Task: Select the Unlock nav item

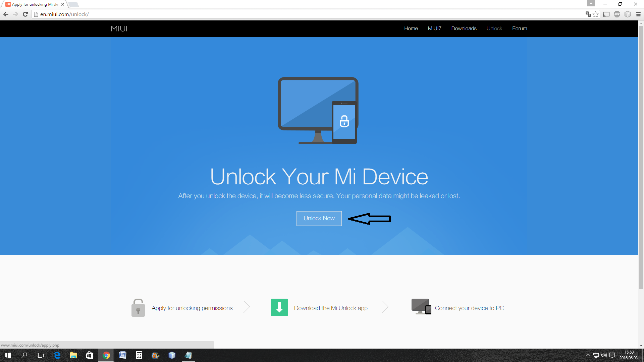Action: point(494,28)
